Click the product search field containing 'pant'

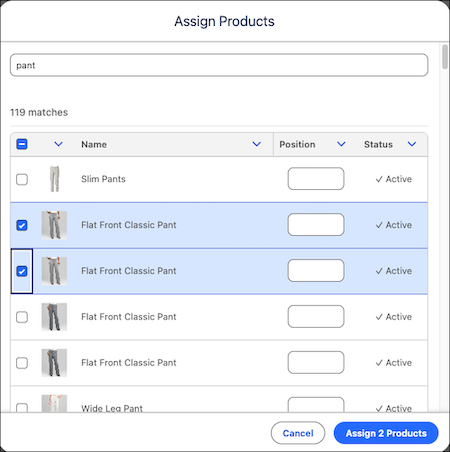[x=219, y=65]
